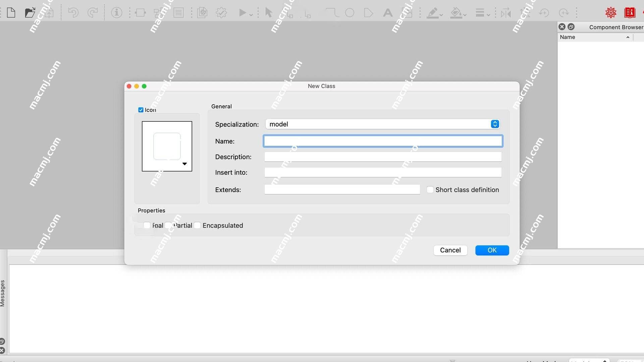Click the Description input field
Image resolution: width=644 pixels, height=362 pixels.
click(383, 157)
